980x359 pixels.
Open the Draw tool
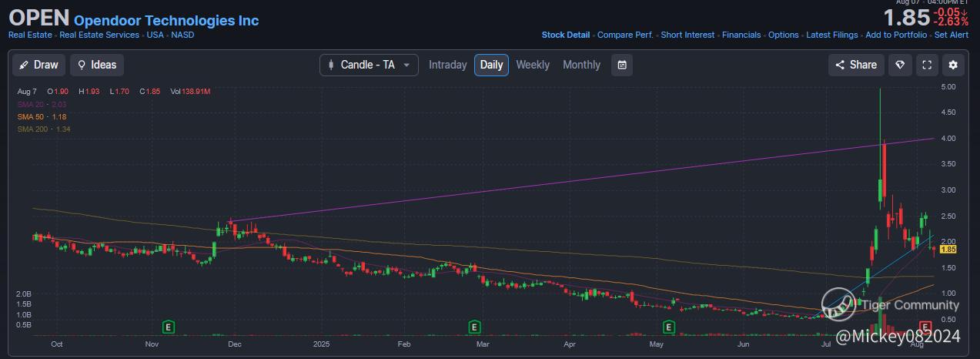[x=38, y=65]
